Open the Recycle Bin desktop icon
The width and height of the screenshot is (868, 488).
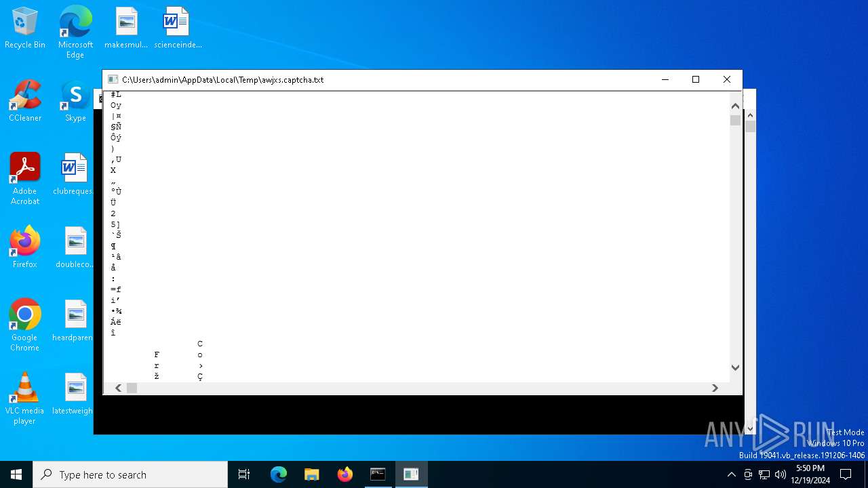25,28
